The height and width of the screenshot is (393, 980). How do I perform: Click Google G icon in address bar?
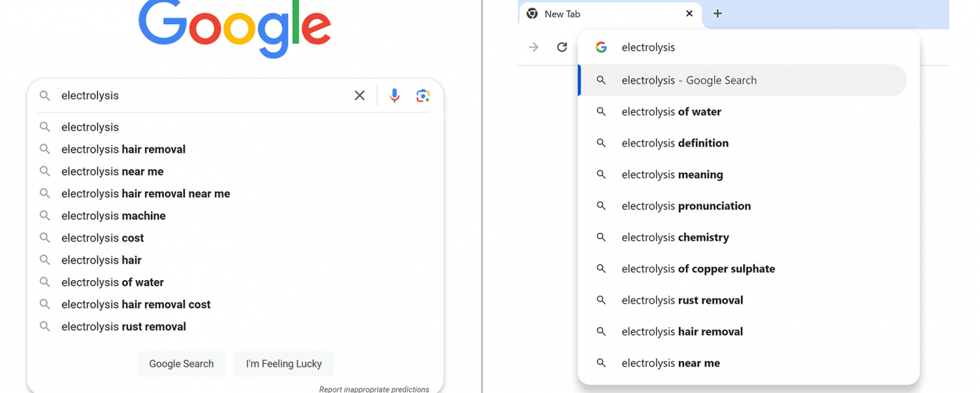click(x=602, y=47)
